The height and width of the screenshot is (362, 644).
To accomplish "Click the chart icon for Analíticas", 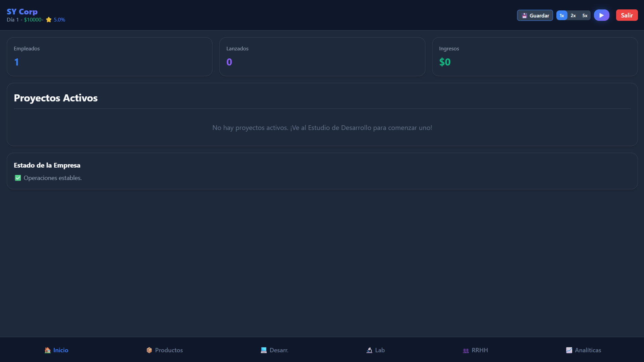I will point(569,350).
